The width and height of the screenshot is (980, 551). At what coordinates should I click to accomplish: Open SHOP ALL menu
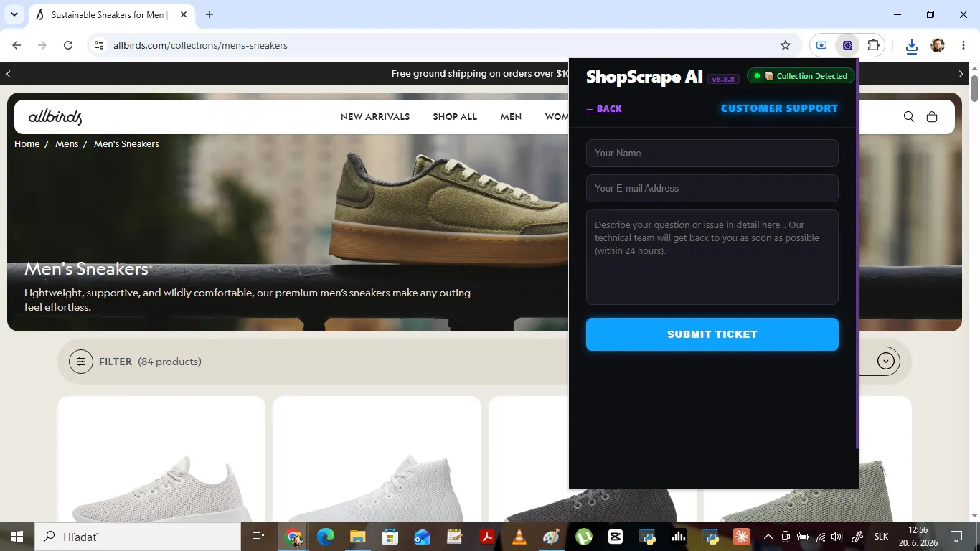click(455, 117)
